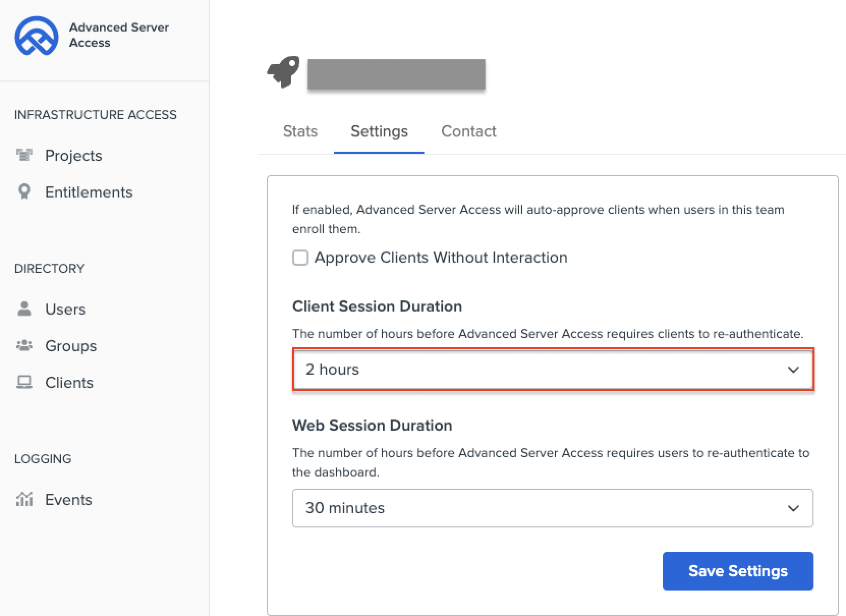846x616 pixels.
Task: Click the redacted team name title
Action: tap(396, 74)
